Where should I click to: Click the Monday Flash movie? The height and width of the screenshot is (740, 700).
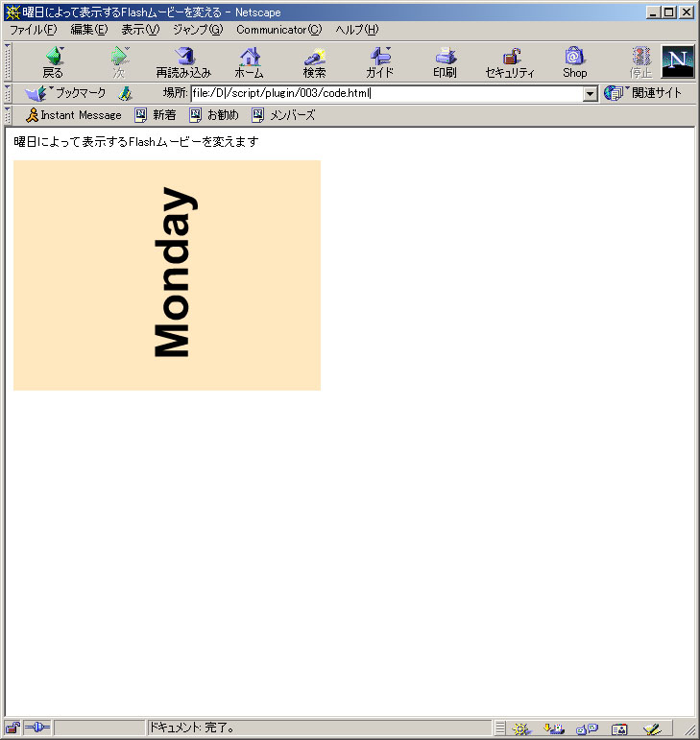[x=167, y=275]
